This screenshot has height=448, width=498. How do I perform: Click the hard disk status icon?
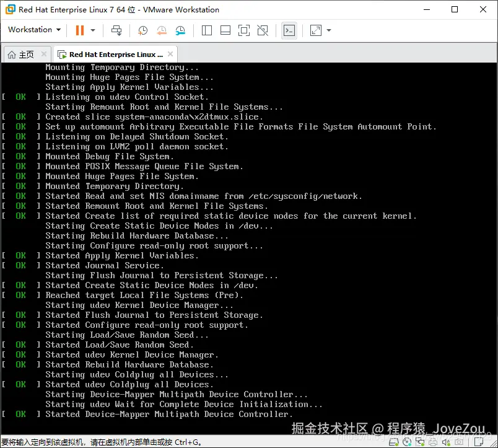394,442
